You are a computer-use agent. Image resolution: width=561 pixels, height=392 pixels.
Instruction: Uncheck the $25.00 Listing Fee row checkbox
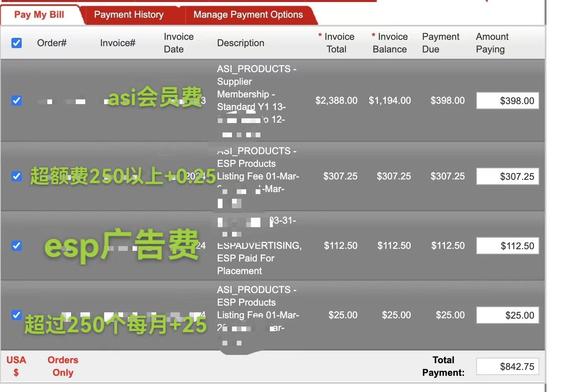click(17, 315)
